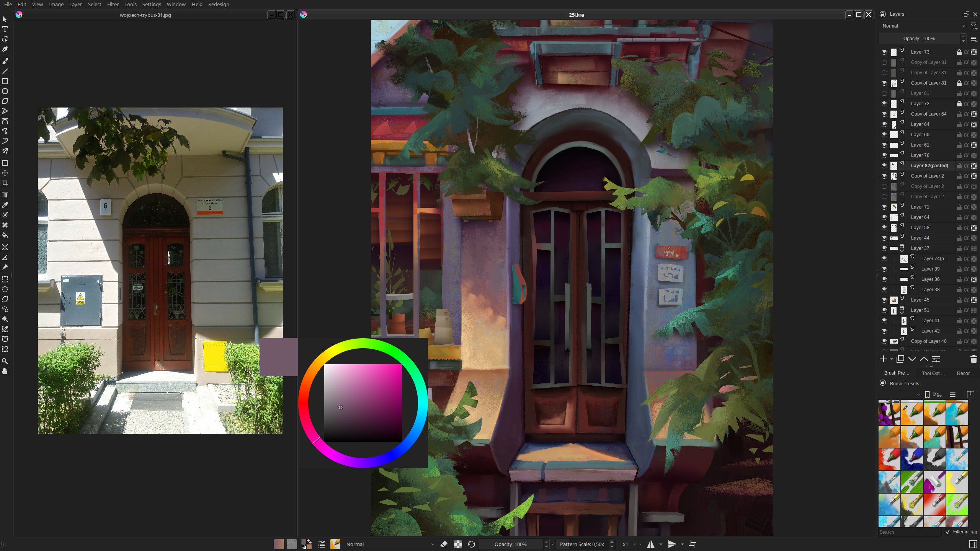Select the Freehand Brush tool
The image size is (980, 551).
point(5,61)
